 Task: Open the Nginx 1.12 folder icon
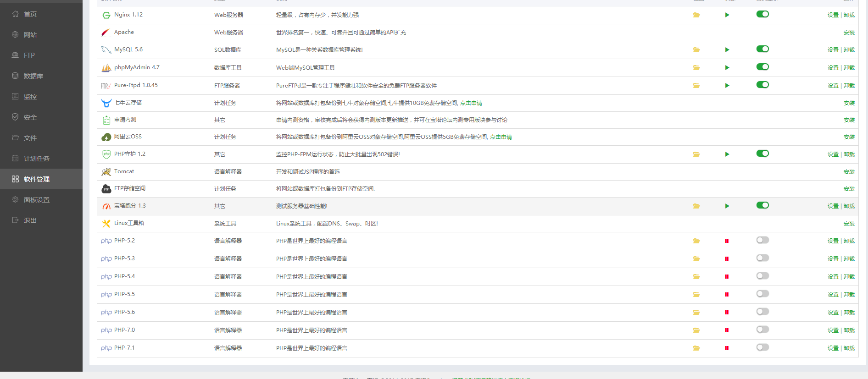pyautogui.click(x=696, y=15)
